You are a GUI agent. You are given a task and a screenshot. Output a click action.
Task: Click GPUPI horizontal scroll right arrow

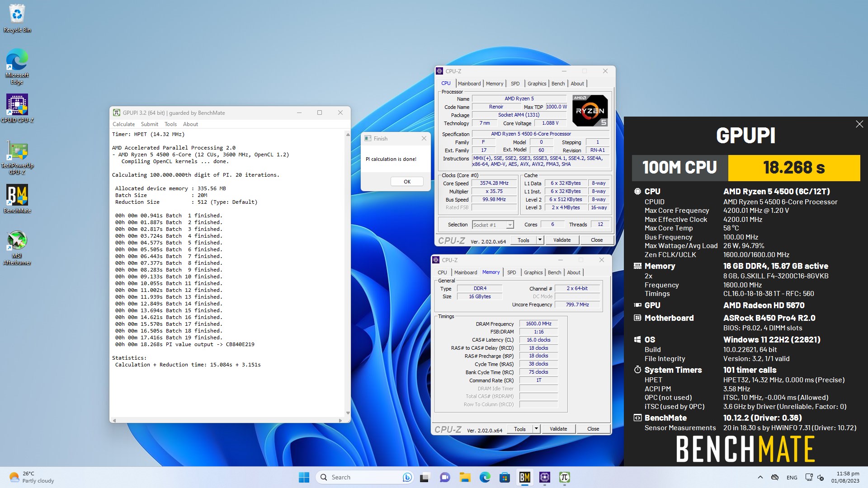(x=340, y=420)
